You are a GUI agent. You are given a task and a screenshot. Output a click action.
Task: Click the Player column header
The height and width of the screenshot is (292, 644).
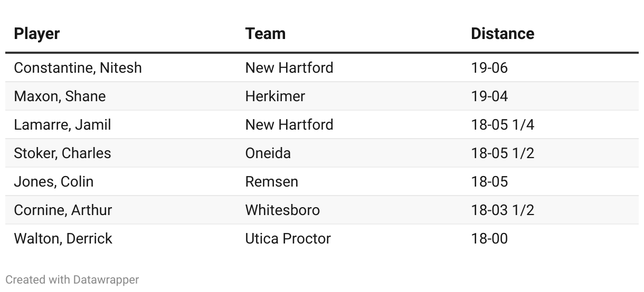click(x=36, y=34)
